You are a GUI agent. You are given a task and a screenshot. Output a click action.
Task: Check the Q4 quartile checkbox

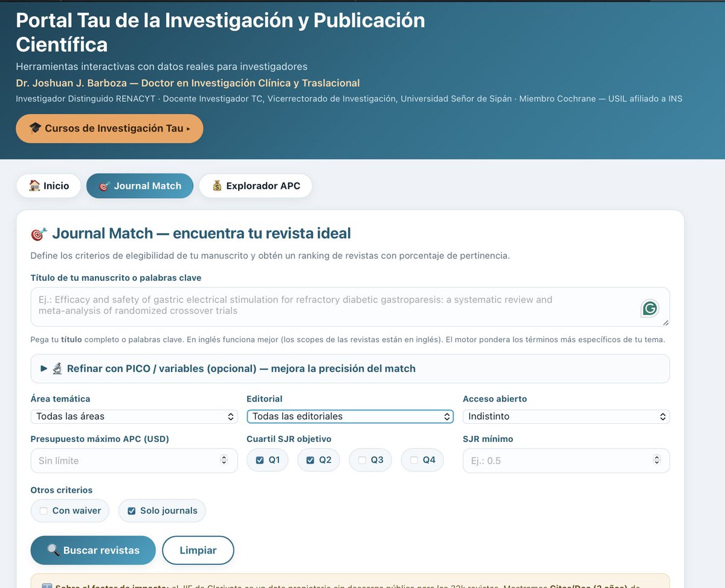click(414, 460)
